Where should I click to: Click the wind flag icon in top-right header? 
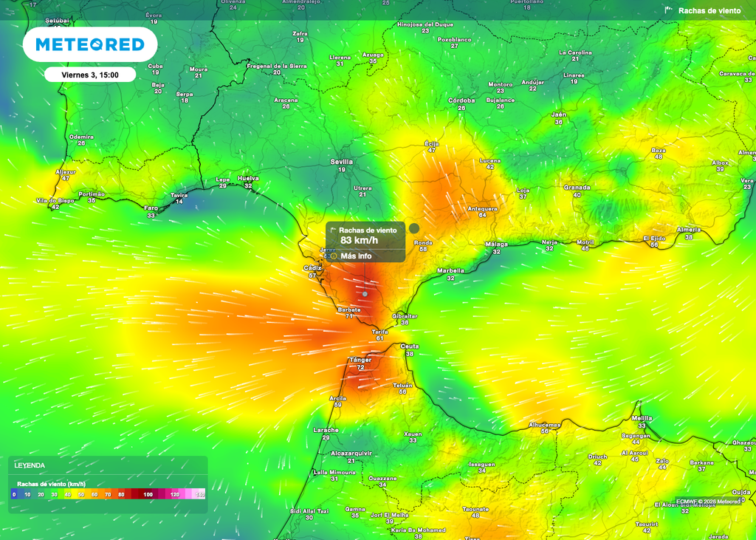(668, 10)
